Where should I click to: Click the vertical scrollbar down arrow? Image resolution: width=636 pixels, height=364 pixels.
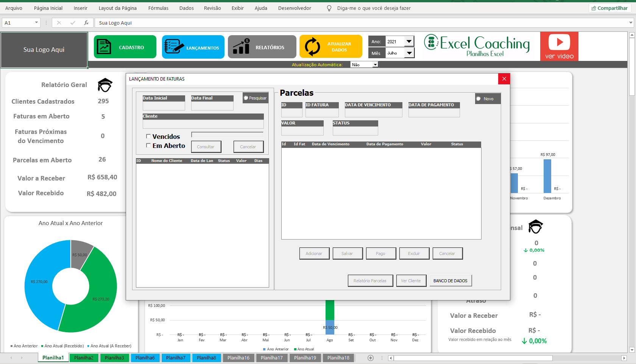pyautogui.click(x=631, y=350)
